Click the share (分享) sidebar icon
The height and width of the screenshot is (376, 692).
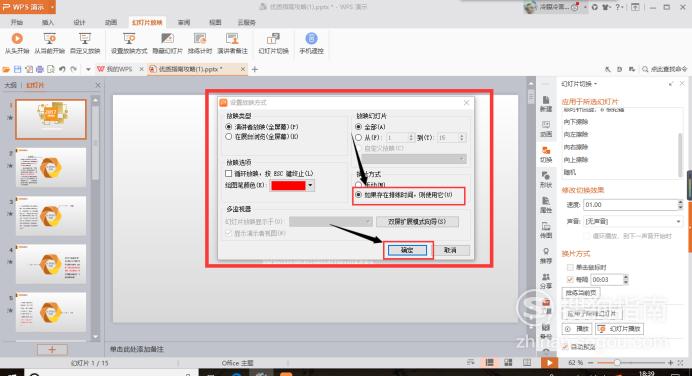click(546, 281)
